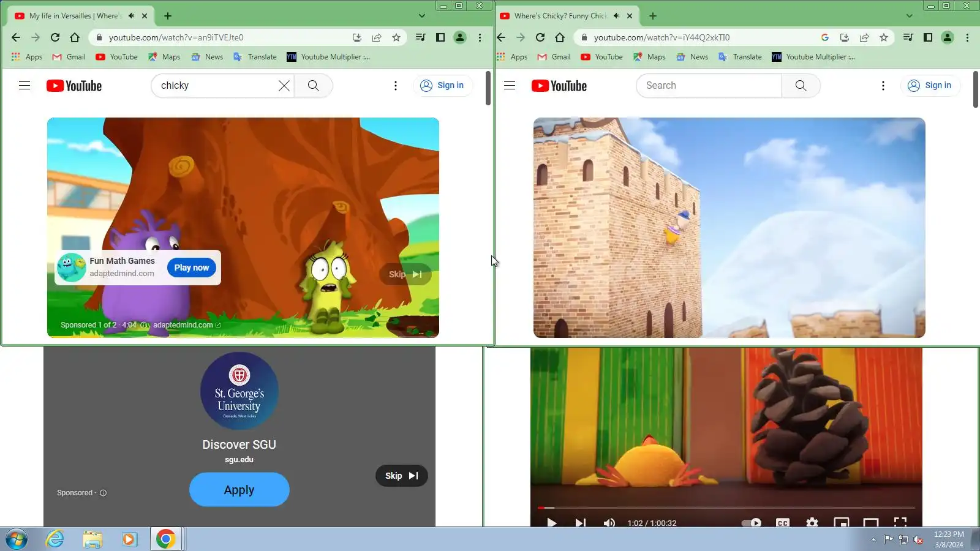This screenshot has height=551, width=980.
Task: Select the 'Where's Chicky? Funny Chick' tab
Action: tap(567, 16)
